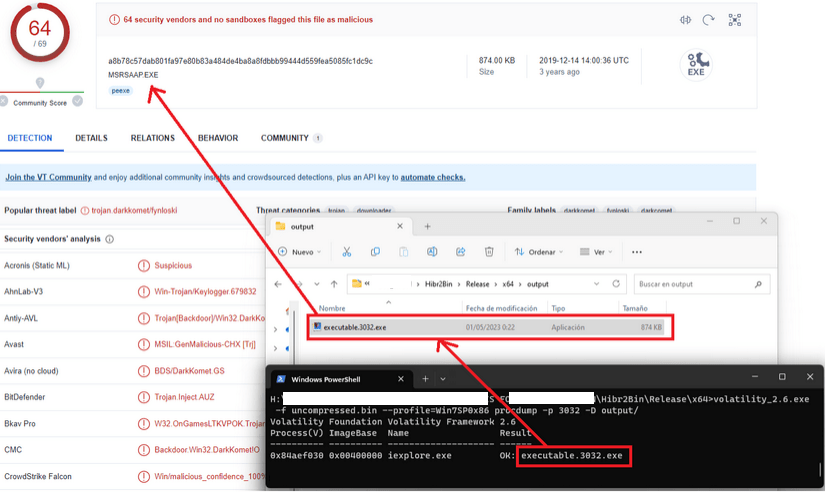828x492 pixels.
Task: Click the file hash text a8b78c57dab...
Action: [x=240, y=61]
